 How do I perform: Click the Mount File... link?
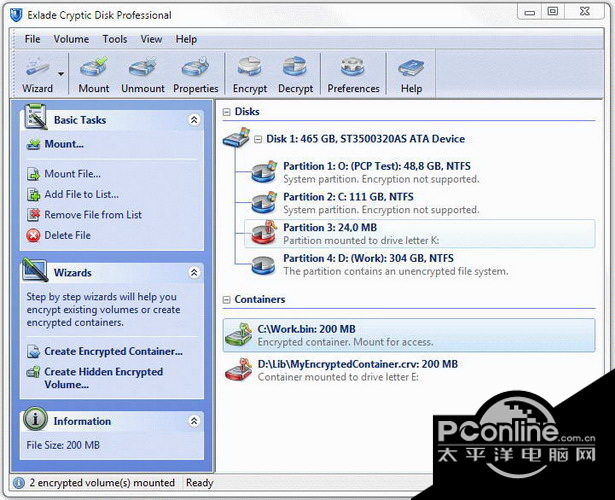coord(73,174)
